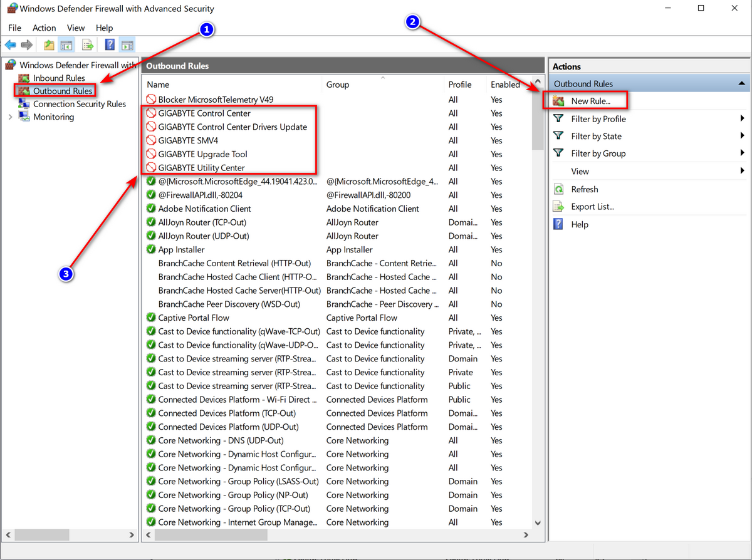The image size is (752, 560).
Task: Click block icon of GIGABYTE SMV4 rule
Action: coord(151,140)
